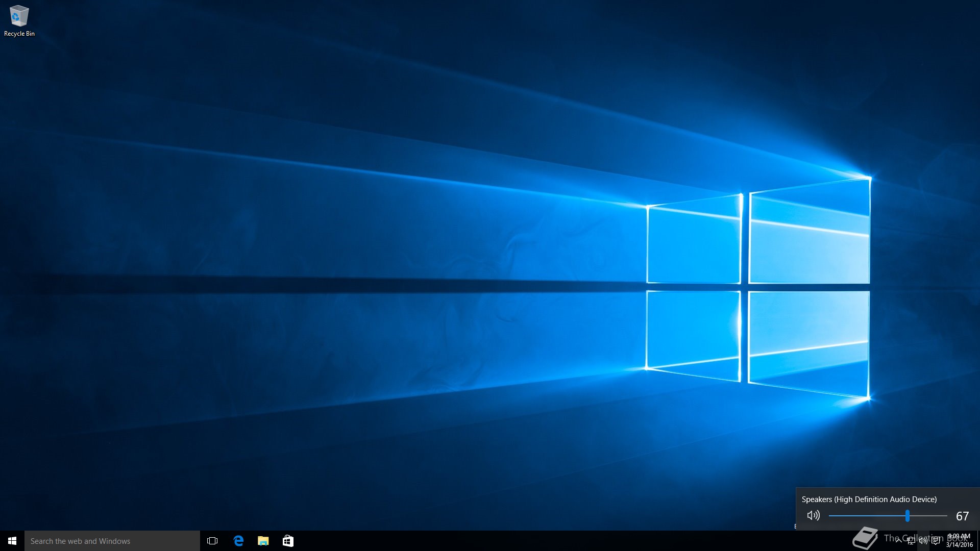Click the volume level number 67
This screenshot has height=551, width=980.
coord(962,516)
